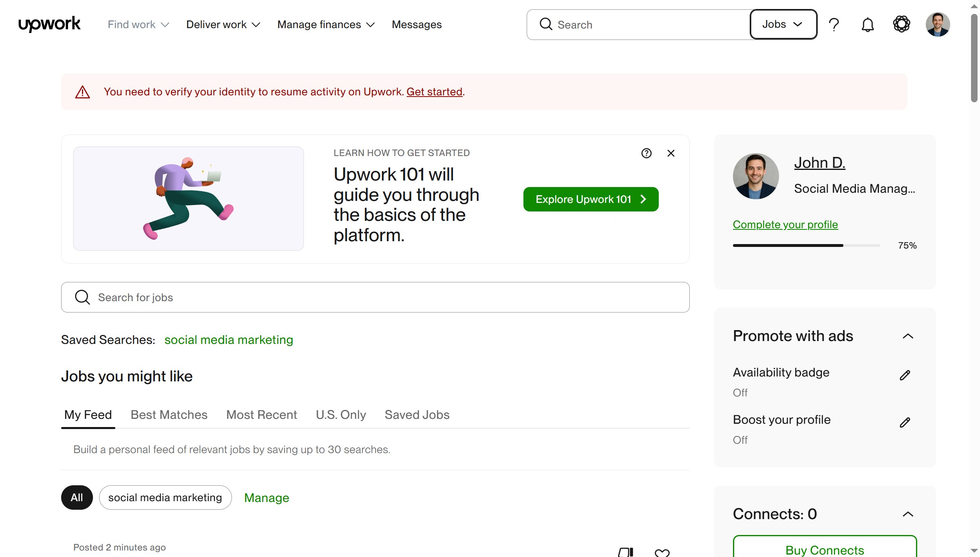Open the notifications bell

[867, 24]
